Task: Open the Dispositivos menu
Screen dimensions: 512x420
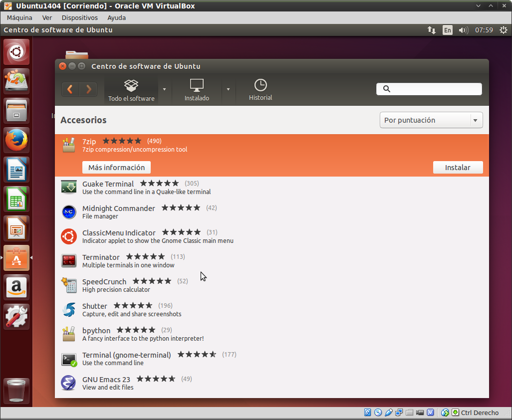Action: point(79,17)
